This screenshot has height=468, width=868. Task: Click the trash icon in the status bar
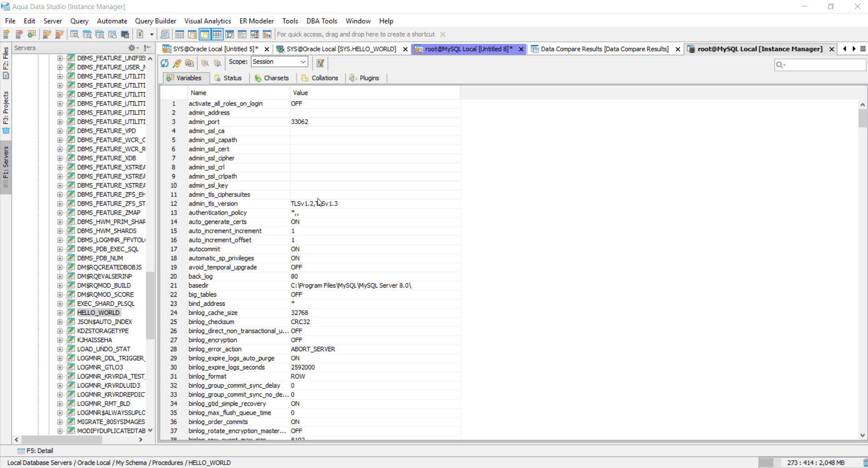click(x=865, y=463)
